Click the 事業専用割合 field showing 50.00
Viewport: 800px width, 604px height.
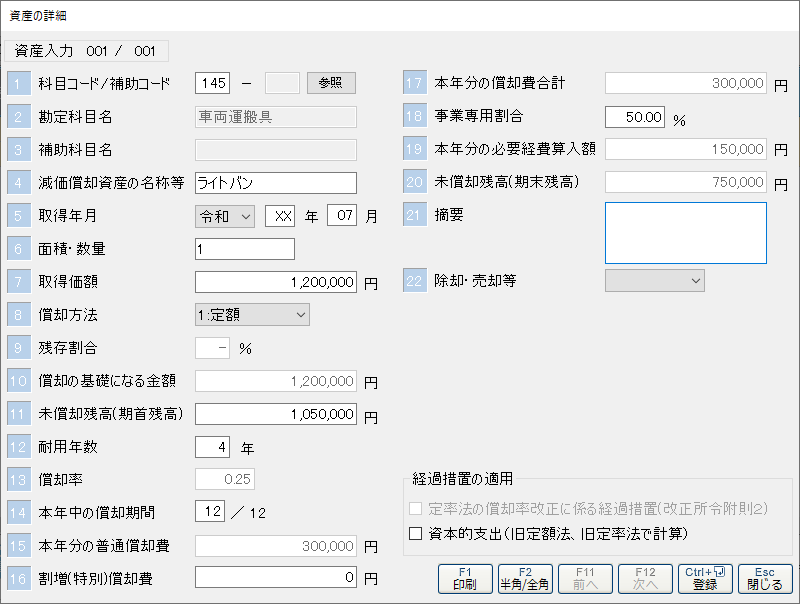click(635, 117)
